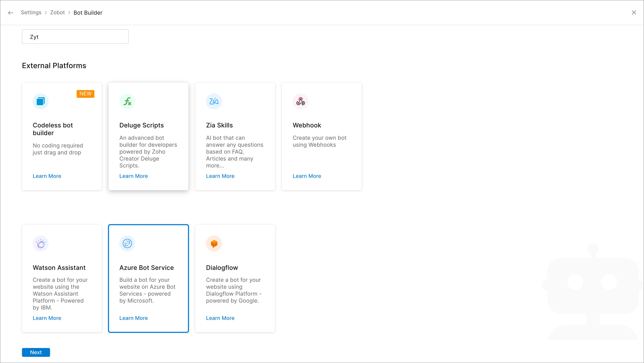The image size is (644, 363).
Task: Choose the Deluge Scripts platform title
Action: coord(142,125)
